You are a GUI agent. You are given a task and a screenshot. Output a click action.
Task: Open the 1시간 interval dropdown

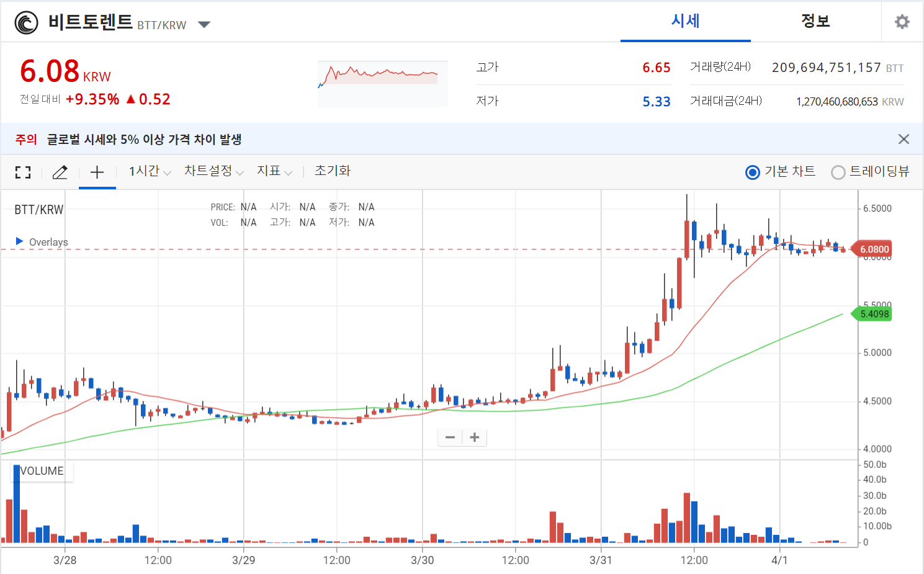(x=150, y=171)
